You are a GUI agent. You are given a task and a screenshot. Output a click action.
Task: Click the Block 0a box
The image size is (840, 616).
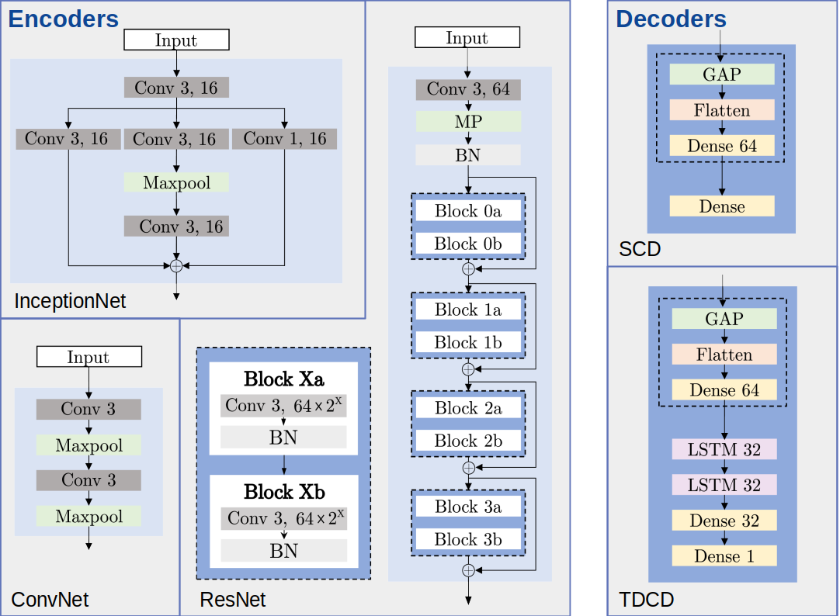click(x=468, y=211)
